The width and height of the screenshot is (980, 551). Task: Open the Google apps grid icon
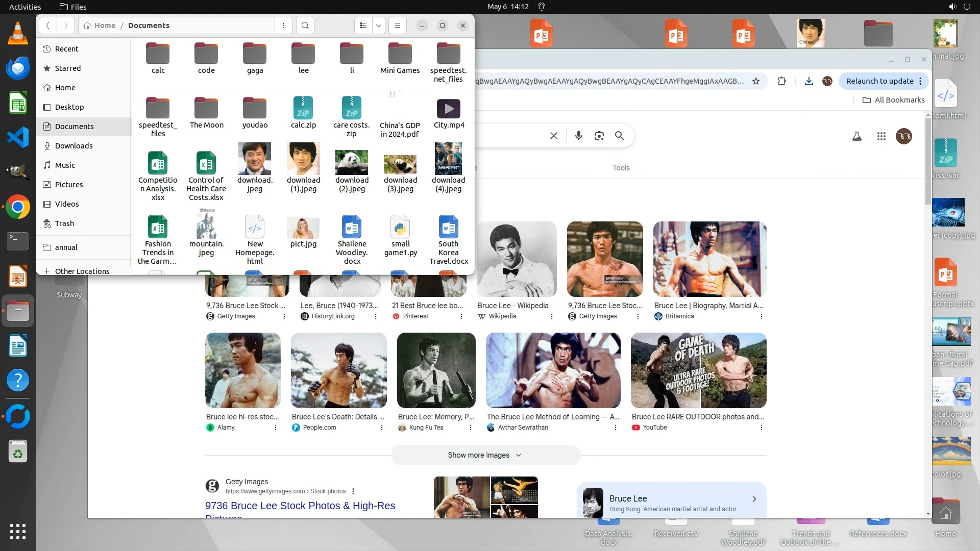click(x=881, y=136)
